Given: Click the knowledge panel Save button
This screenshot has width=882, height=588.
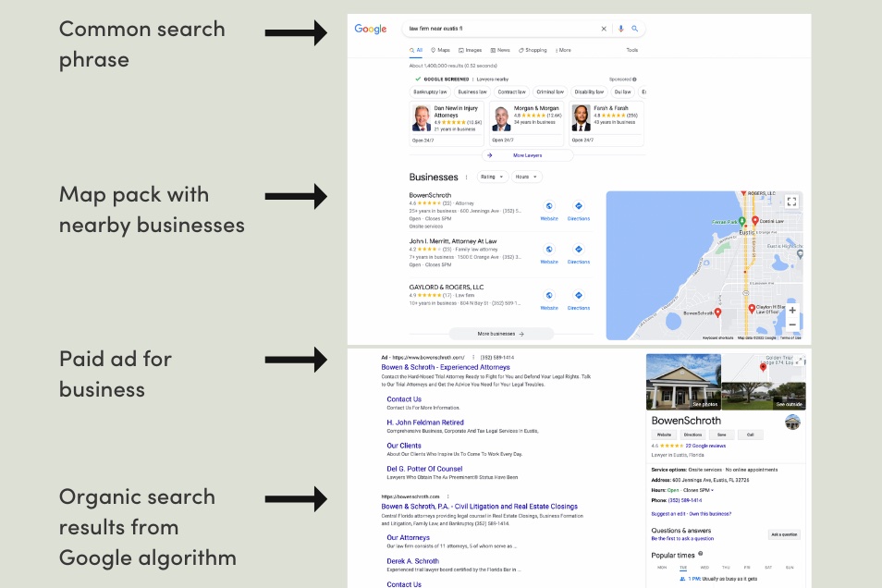Looking at the screenshot, I should 722,435.
